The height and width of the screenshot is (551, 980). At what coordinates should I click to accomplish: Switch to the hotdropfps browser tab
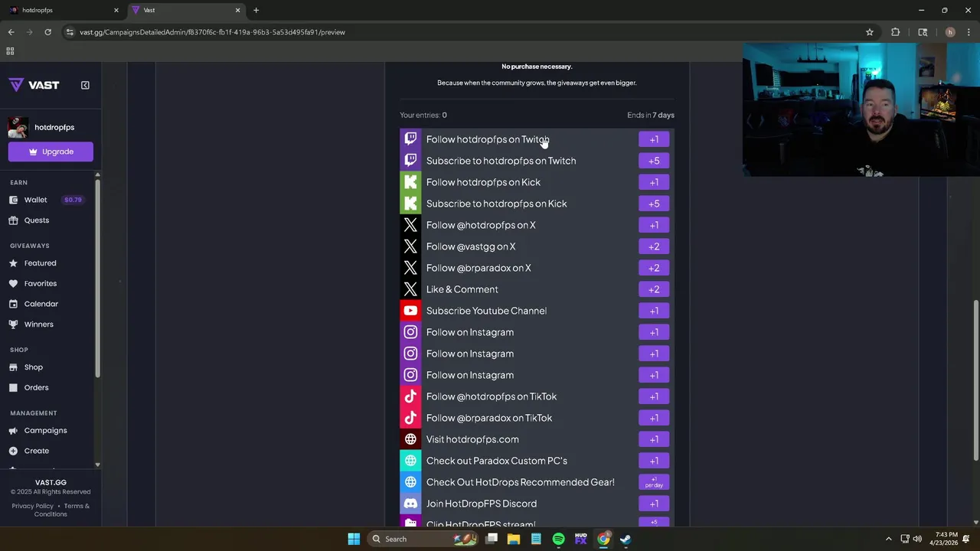coord(64,10)
